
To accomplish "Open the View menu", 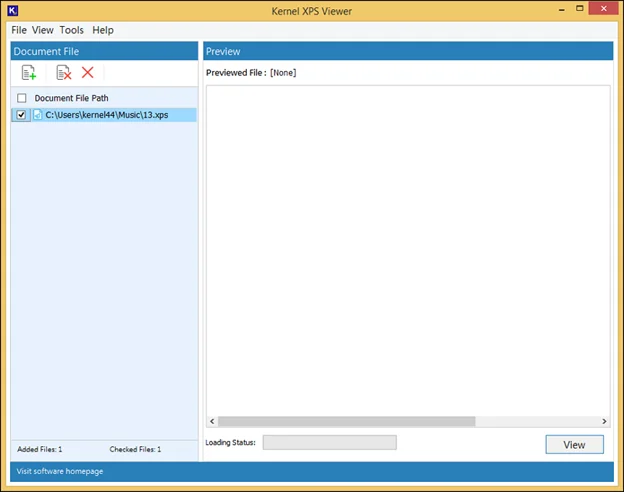I will [x=43, y=30].
